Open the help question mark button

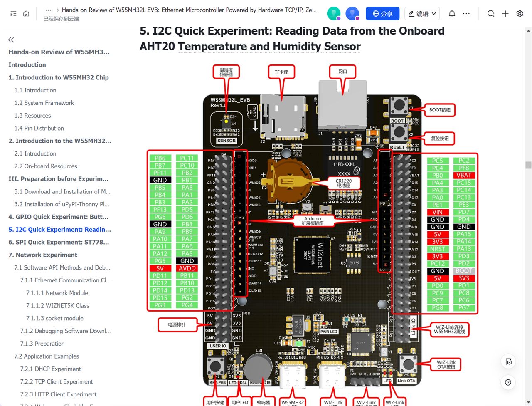[508, 382]
